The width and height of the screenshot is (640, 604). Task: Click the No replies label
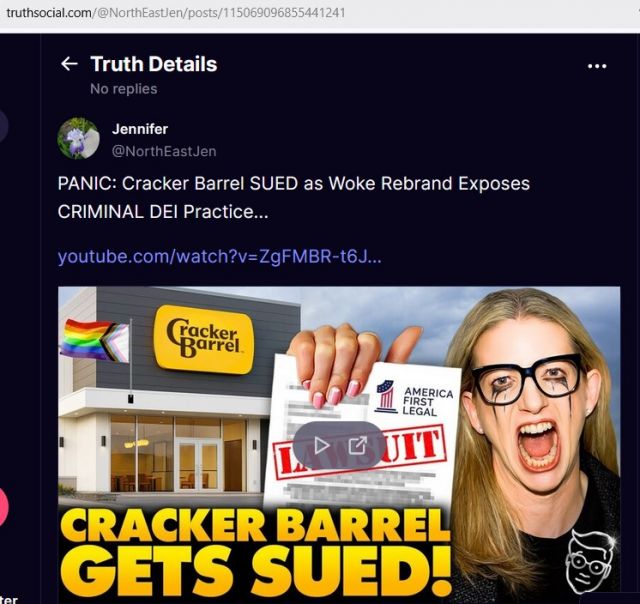(x=124, y=89)
